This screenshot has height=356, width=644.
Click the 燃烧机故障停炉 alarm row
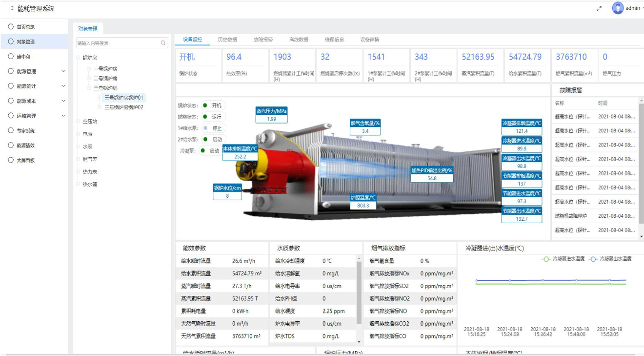(594, 216)
